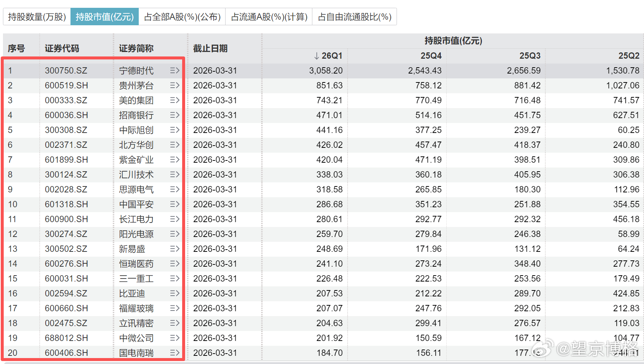Select the 1,027.06 cell in 25Q2
This screenshot has width=644, height=364.
(623, 85)
